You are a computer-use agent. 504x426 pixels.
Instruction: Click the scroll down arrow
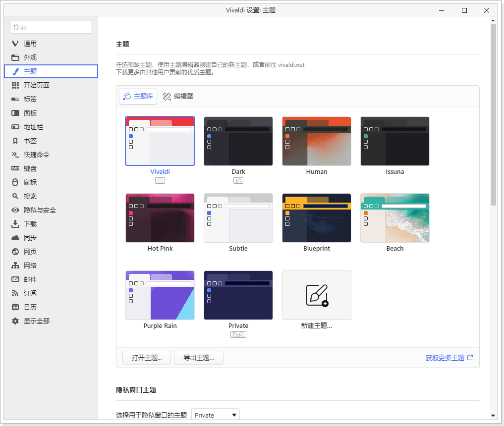pyautogui.click(x=494, y=416)
